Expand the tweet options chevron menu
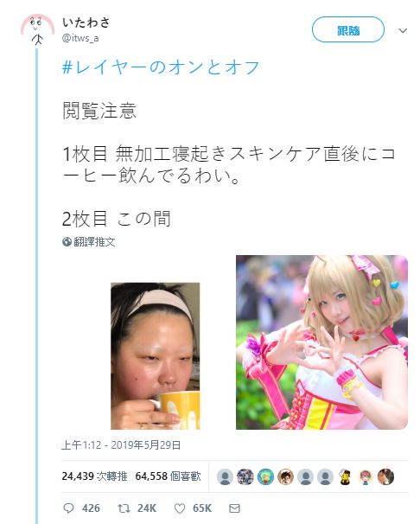Screen dimensions: 420x524 pyautogui.click(x=403, y=31)
